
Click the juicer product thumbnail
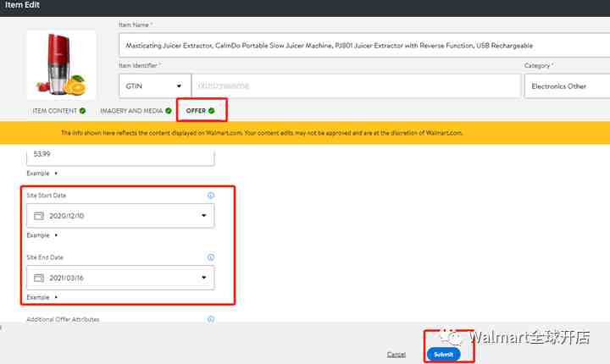click(62, 64)
